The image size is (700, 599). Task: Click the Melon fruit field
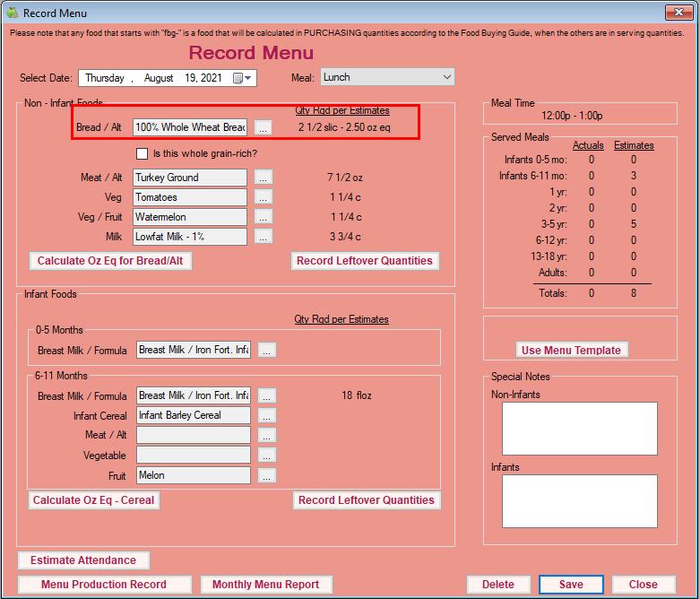[194, 475]
